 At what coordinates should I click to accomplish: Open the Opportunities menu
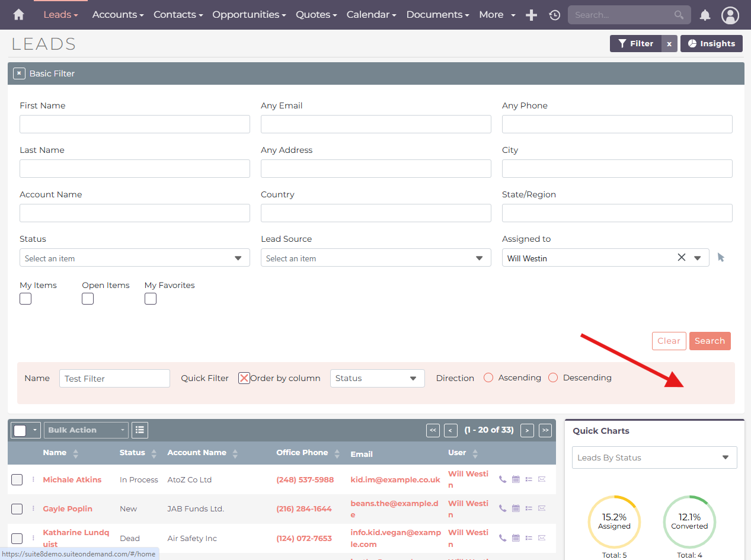tap(249, 15)
